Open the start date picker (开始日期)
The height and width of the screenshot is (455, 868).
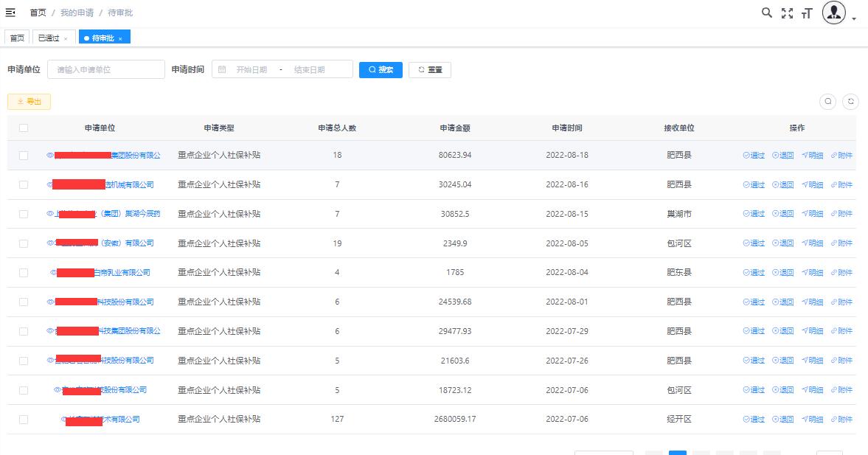(251, 70)
